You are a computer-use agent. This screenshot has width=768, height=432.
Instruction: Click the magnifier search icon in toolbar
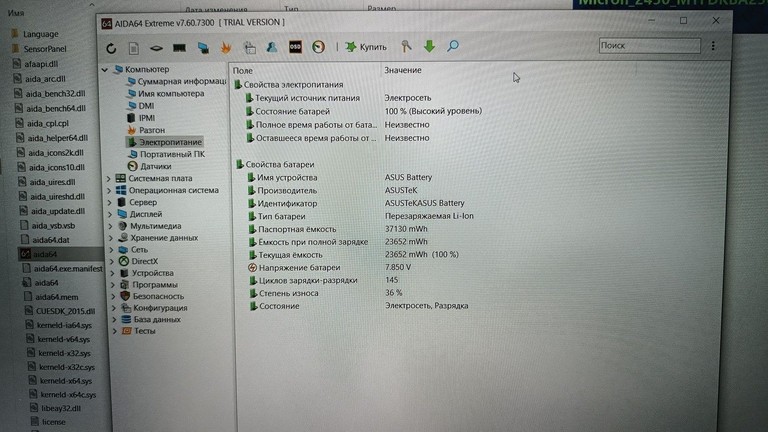453,46
